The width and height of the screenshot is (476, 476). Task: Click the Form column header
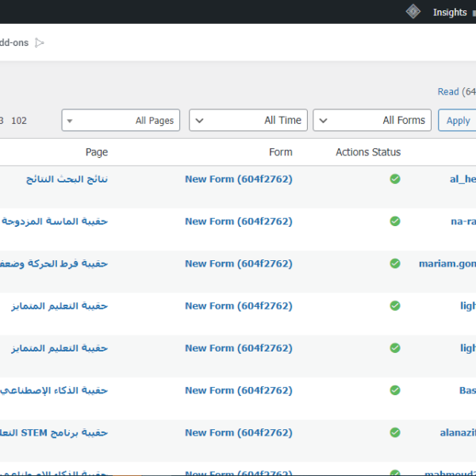coord(281,152)
